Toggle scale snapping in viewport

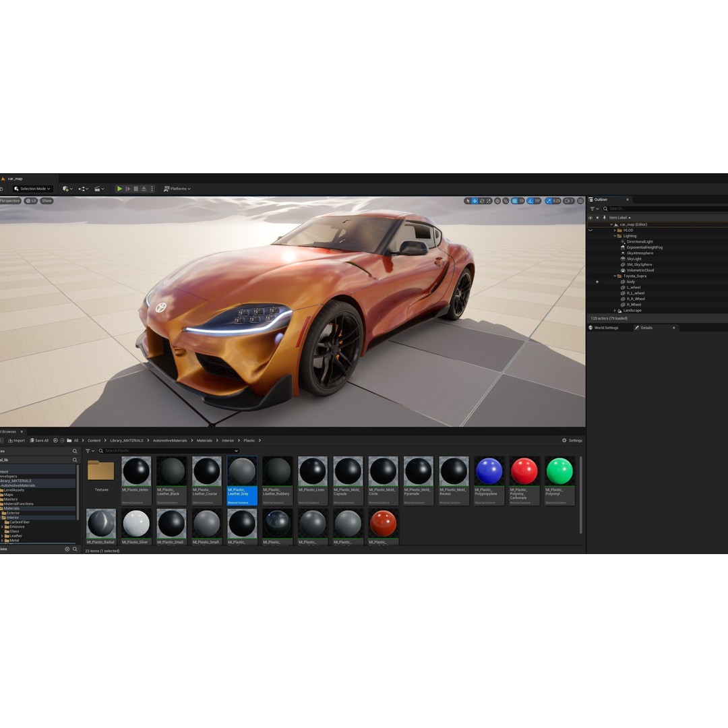coord(549,201)
